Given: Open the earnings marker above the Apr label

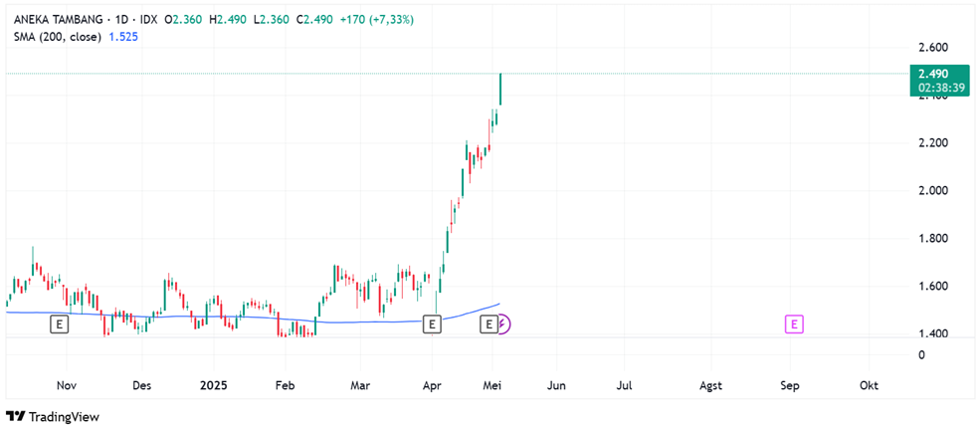Looking at the screenshot, I should tap(431, 323).
